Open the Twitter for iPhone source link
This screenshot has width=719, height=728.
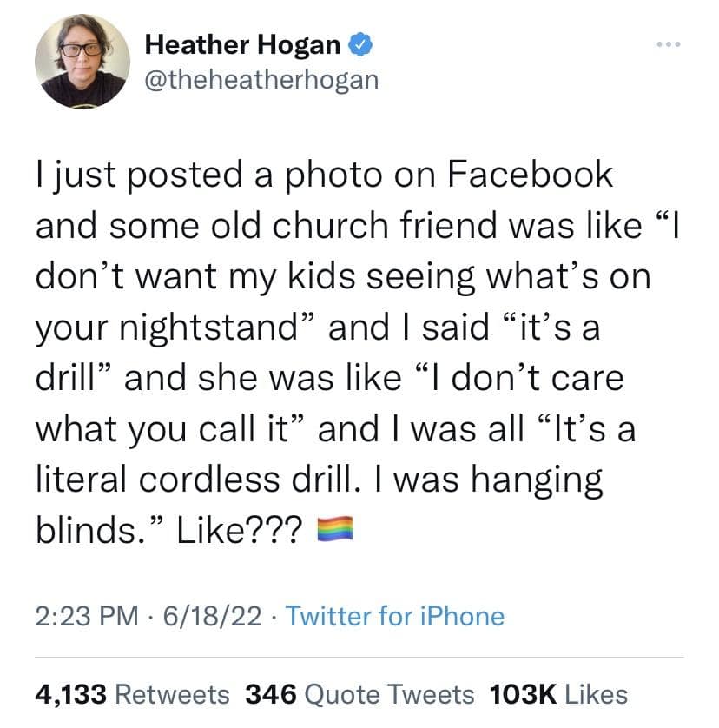pyautogui.click(x=394, y=616)
